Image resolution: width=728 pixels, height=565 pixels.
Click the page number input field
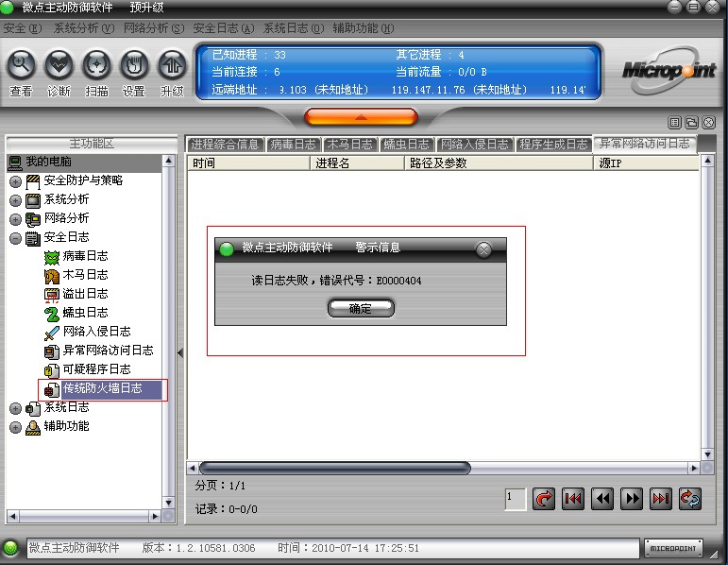pos(516,499)
